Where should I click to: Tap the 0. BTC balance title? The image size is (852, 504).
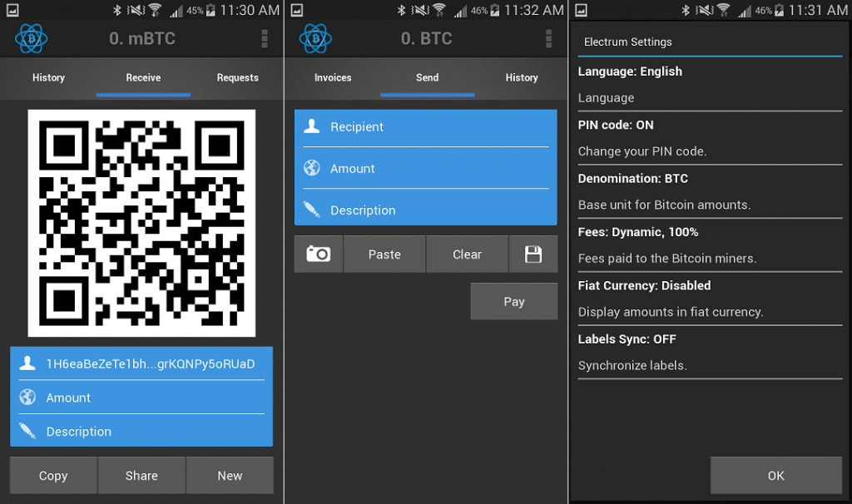point(427,38)
